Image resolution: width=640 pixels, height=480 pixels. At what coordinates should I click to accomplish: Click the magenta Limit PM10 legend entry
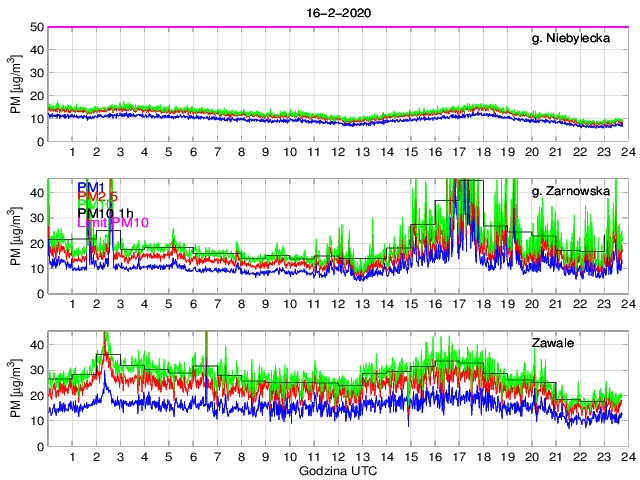(112, 222)
